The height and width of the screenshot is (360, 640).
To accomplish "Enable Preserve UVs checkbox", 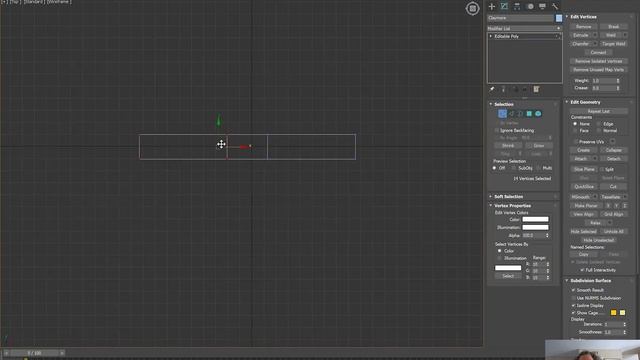I will (x=576, y=142).
